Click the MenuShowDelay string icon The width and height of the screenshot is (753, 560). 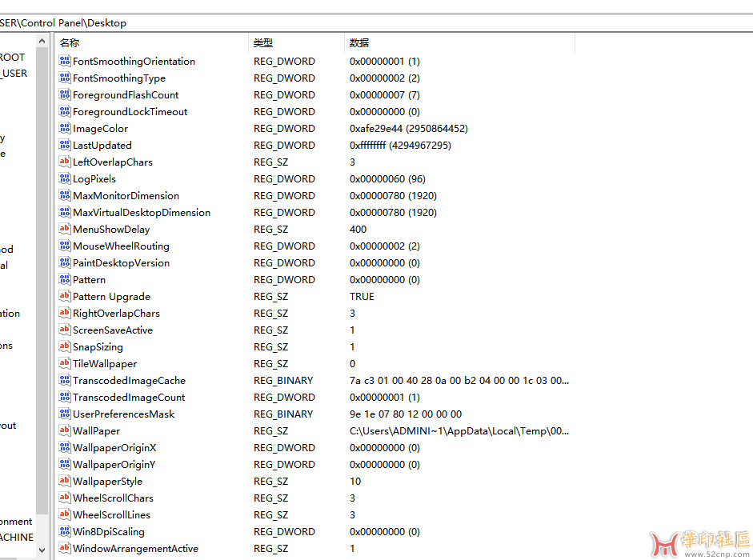pyautogui.click(x=65, y=229)
